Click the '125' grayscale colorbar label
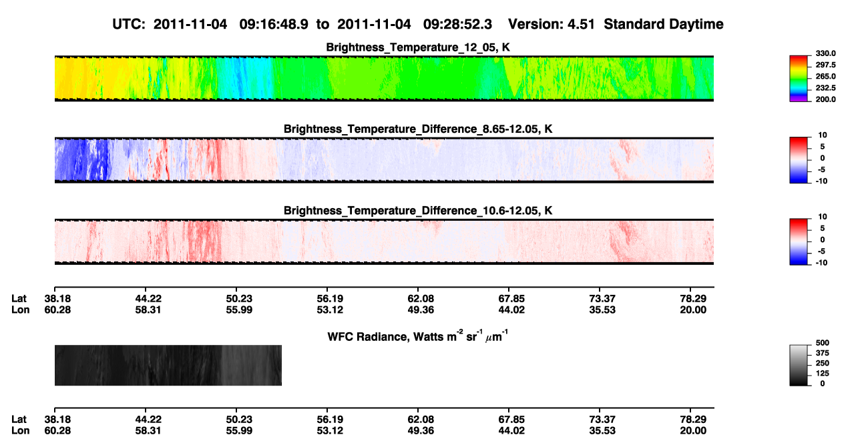Viewport: 868px width, 445px height. (x=823, y=374)
